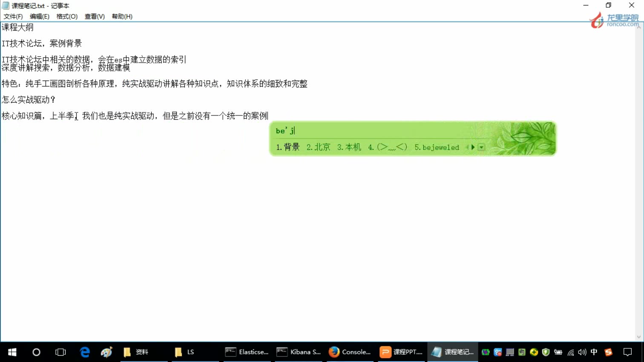Viewport: 644px width, 362px height.
Task: Expand the IME candidate dropdown arrow
Action: [481, 147]
